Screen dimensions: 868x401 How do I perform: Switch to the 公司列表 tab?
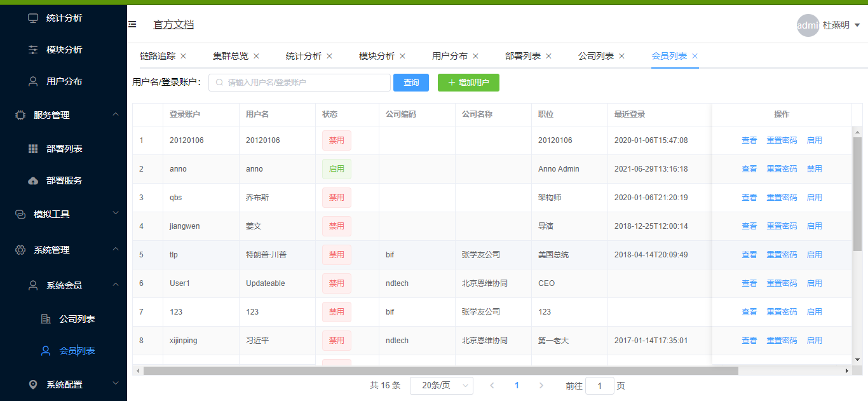point(597,56)
